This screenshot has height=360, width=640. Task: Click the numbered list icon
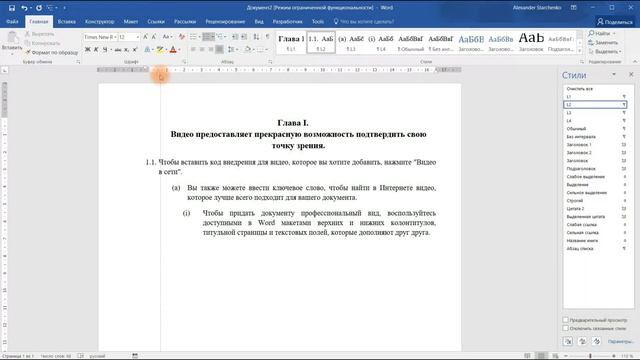click(x=207, y=37)
